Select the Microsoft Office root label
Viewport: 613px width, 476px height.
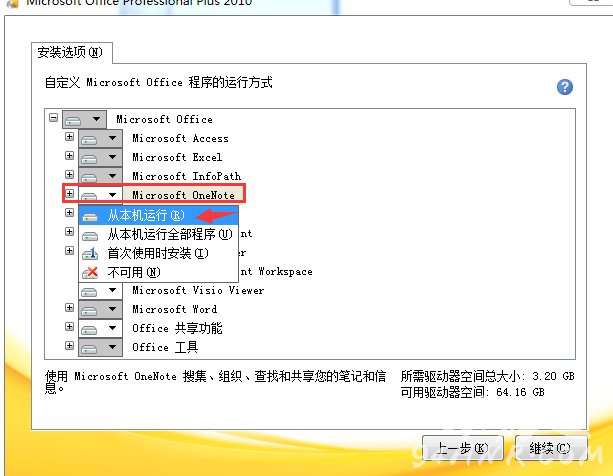165,119
